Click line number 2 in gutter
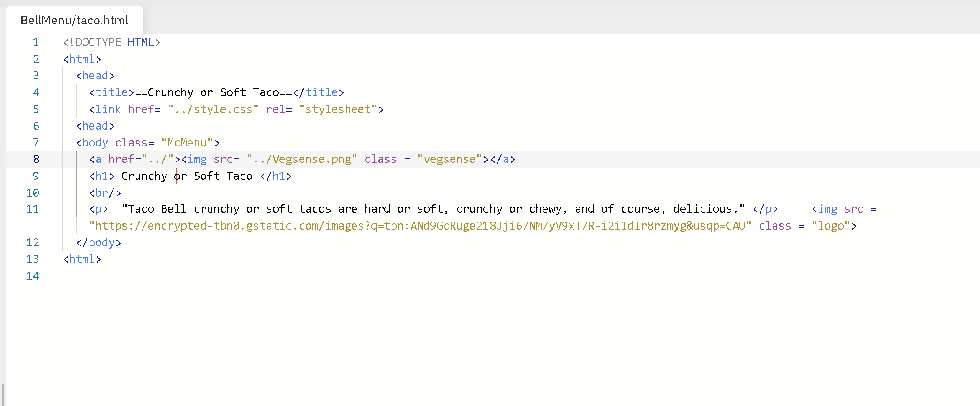The width and height of the screenshot is (980, 406). (x=36, y=59)
